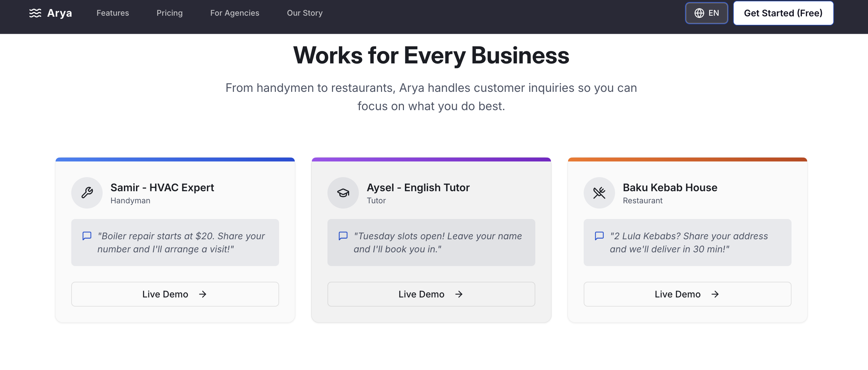The height and width of the screenshot is (370, 868).
Task: Click the Arya wave logo icon
Action: (35, 13)
